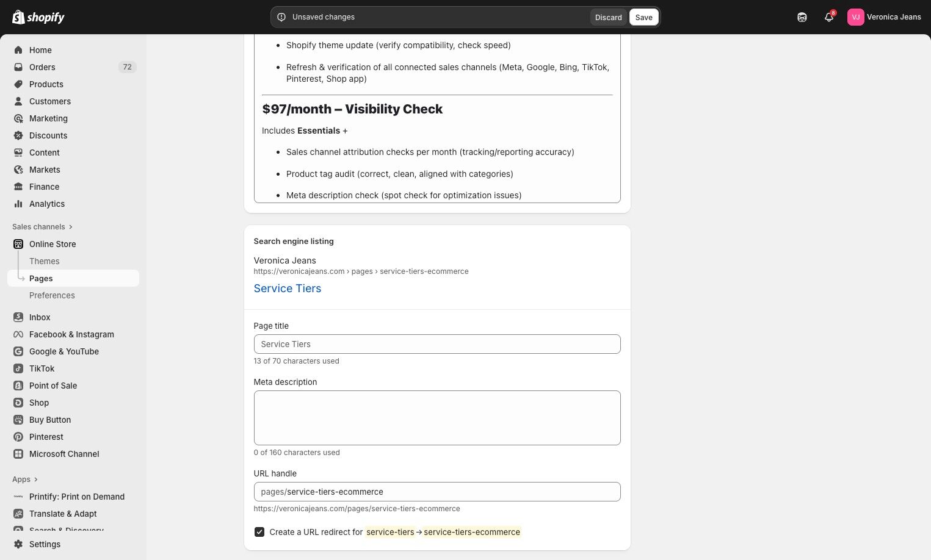This screenshot has height=560, width=931.
Task: Click the Pinterest channel icon
Action: pos(18,437)
